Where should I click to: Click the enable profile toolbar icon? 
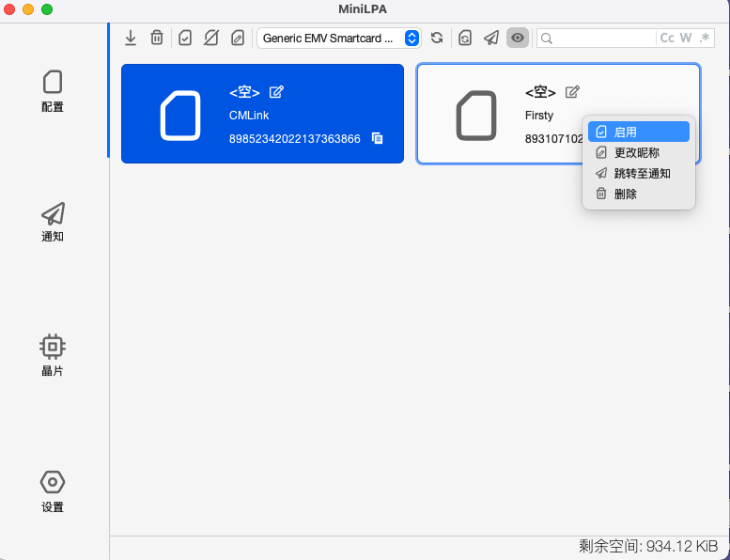pos(185,38)
